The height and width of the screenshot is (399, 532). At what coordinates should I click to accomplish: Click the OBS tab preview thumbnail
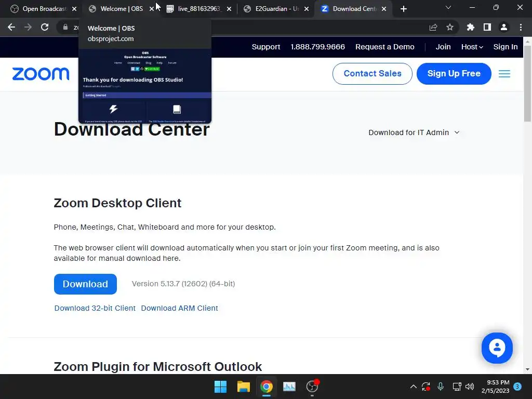click(x=145, y=86)
